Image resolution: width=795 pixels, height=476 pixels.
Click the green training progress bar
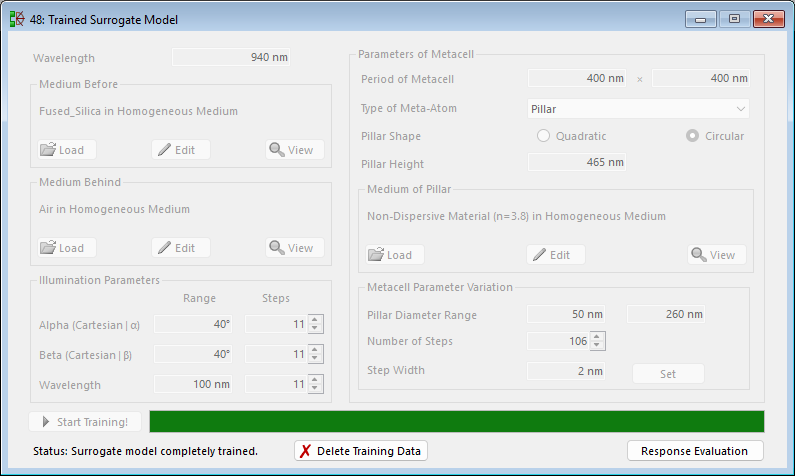(456, 421)
